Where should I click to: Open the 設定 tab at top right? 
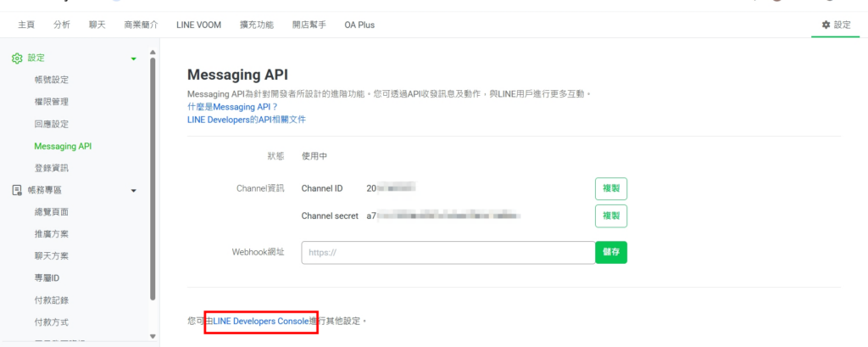click(836, 25)
